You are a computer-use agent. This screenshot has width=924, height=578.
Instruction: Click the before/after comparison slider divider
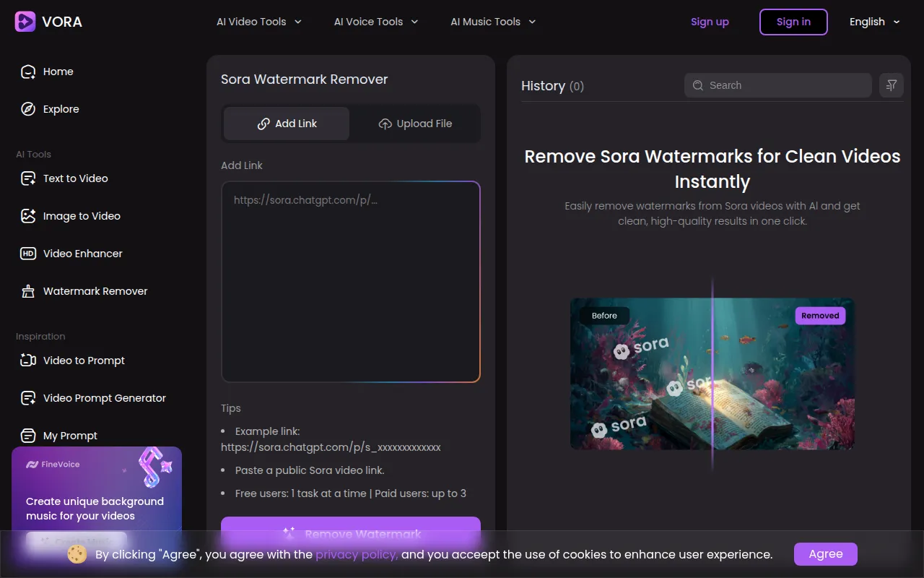(x=712, y=374)
